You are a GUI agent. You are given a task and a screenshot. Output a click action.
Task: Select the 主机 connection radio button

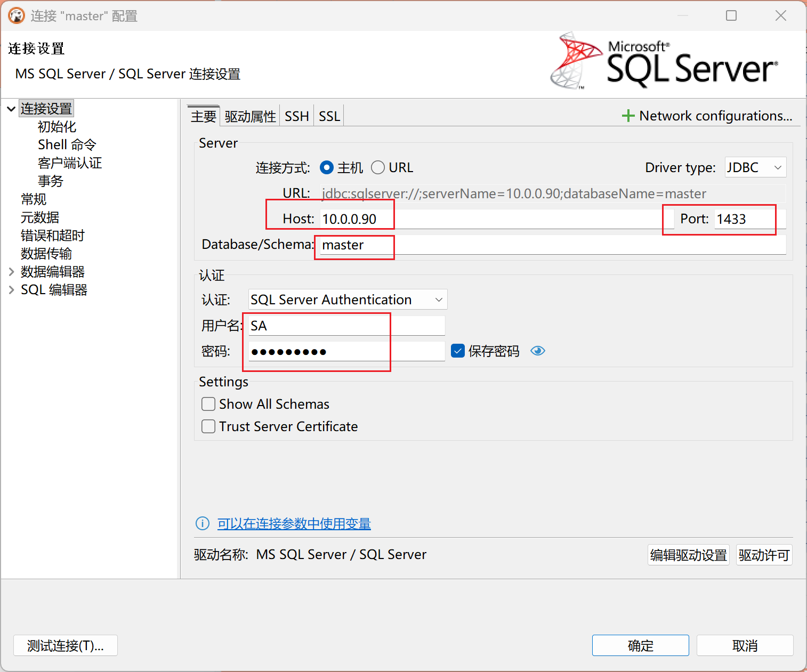click(x=327, y=167)
